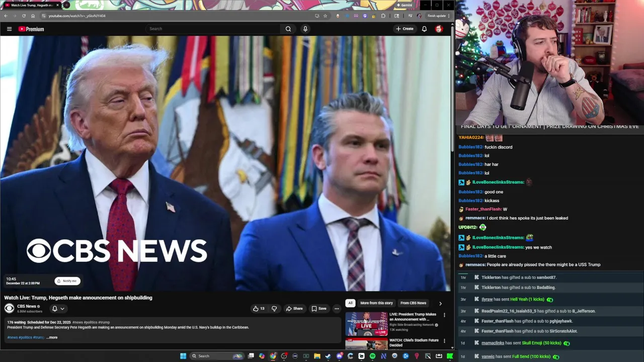Click ReadPsalm22 gifted sub to B_Jefferson

click(538, 311)
